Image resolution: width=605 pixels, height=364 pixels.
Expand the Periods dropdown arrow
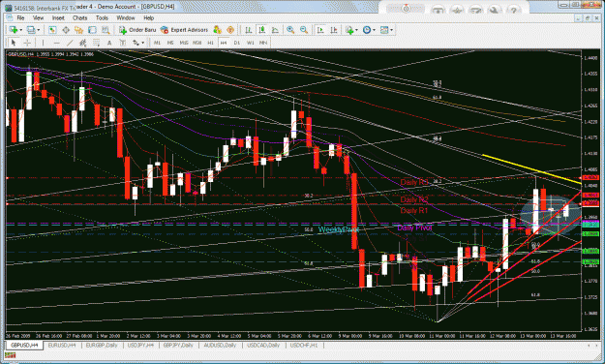[x=375, y=30]
